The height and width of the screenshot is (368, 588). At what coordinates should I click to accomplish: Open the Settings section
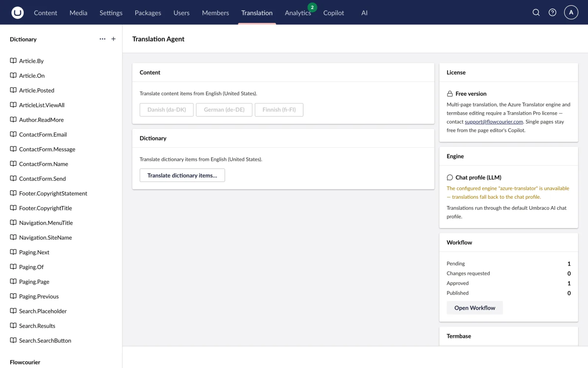click(x=111, y=13)
